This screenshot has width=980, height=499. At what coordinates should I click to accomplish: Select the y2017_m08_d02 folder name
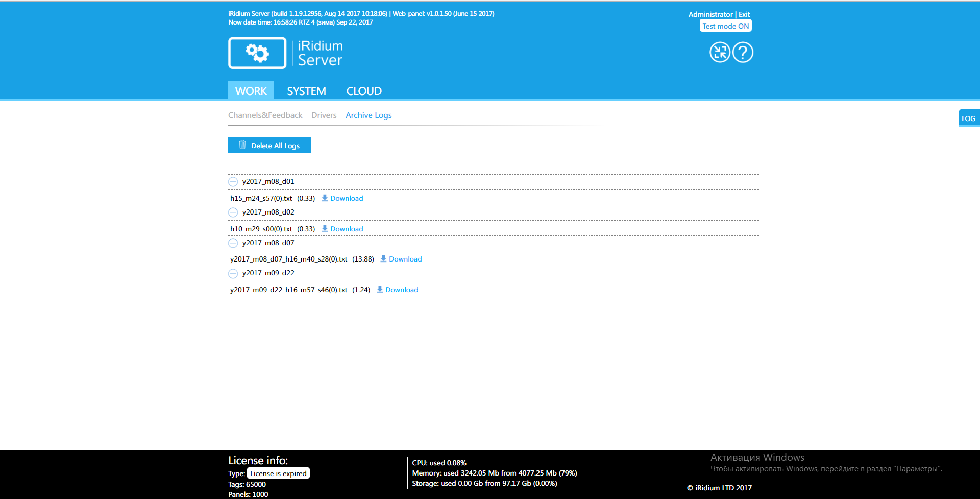[x=268, y=212]
